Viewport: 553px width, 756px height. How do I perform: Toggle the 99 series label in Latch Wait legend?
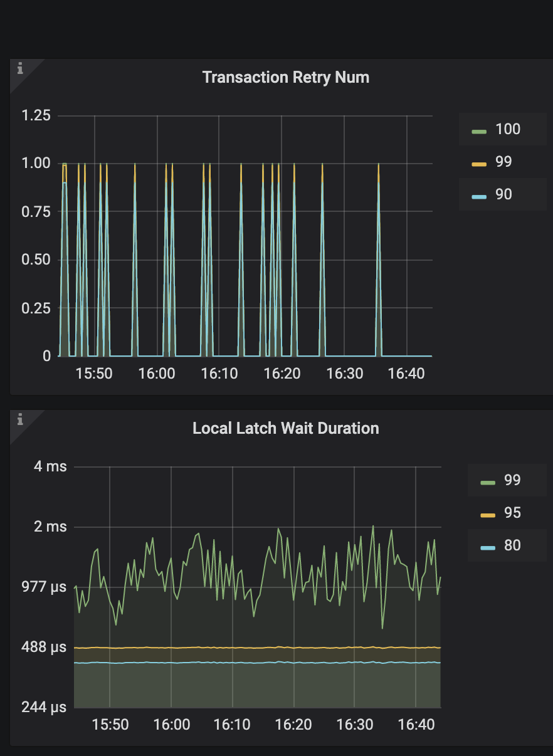[x=512, y=480]
